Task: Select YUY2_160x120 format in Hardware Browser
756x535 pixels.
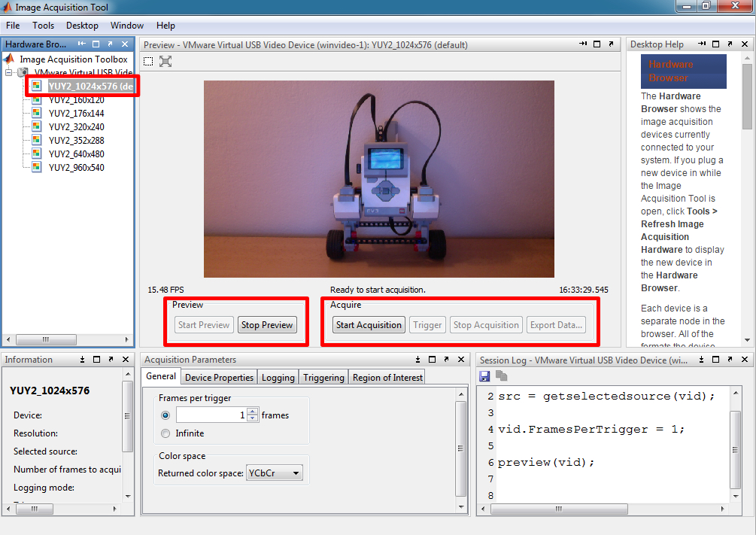Action: coord(76,100)
